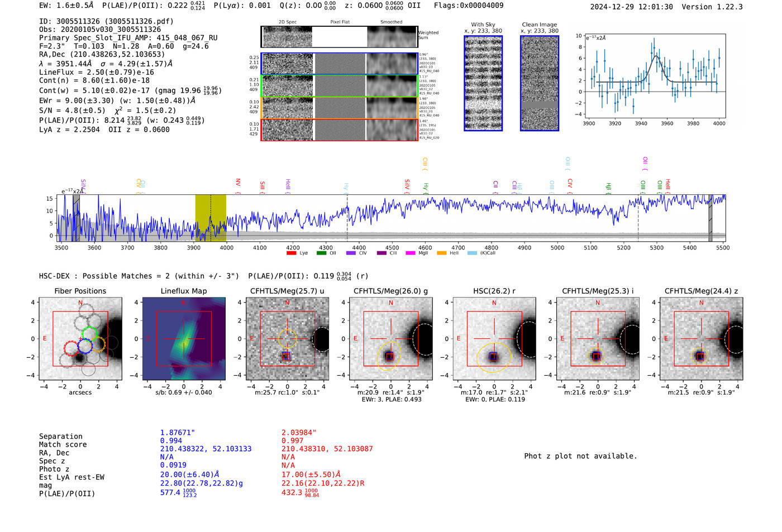The width and height of the screenshot is (782, 532).
Task: Click the '2D Spec' column header
Action: click(288, 22)
